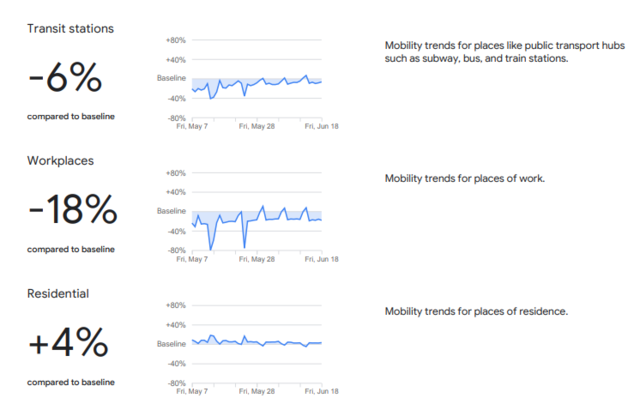Click the Residential heading

pos(59,293)
